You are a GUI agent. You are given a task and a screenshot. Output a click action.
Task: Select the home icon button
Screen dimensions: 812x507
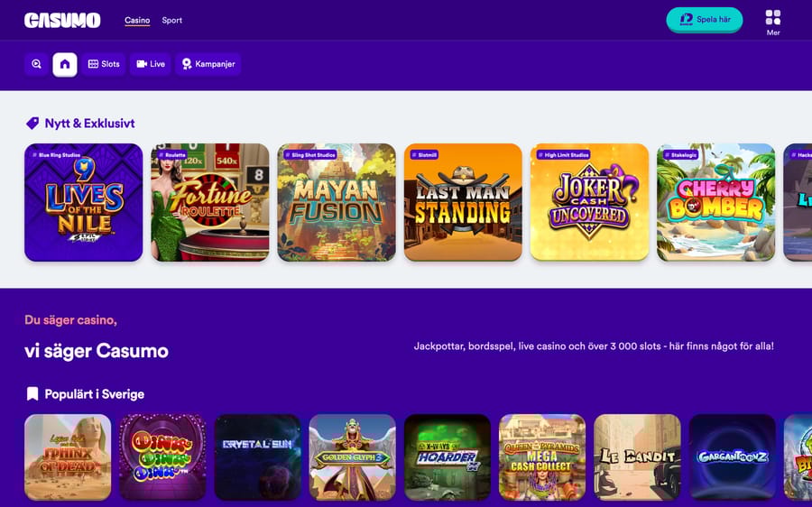(65, 64)
